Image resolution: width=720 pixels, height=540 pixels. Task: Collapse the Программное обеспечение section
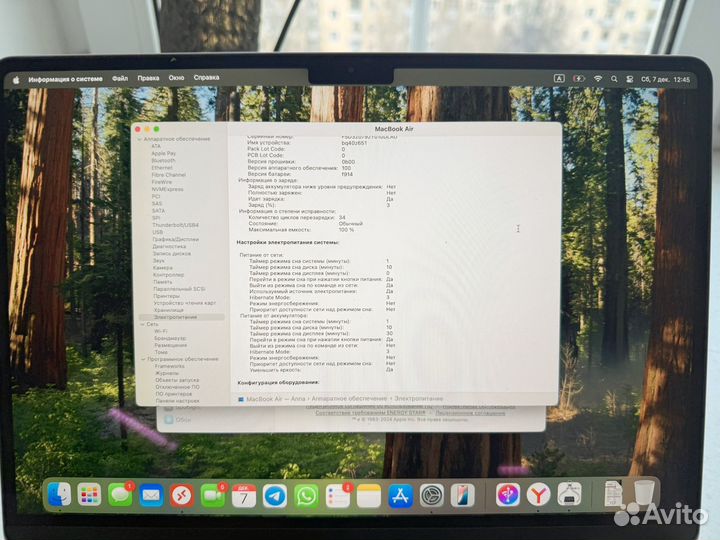coord(143,359)
